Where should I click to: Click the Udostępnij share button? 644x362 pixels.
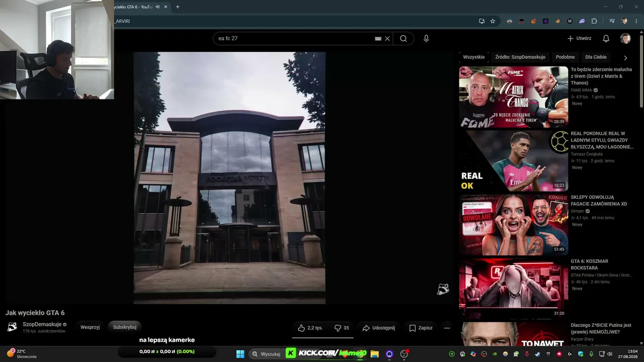379,328
